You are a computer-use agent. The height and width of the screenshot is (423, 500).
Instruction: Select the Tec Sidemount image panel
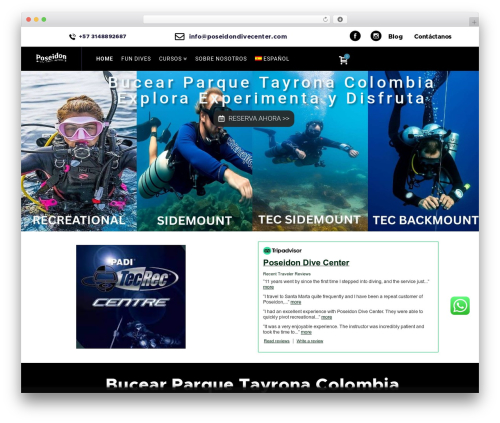point(310,151)
